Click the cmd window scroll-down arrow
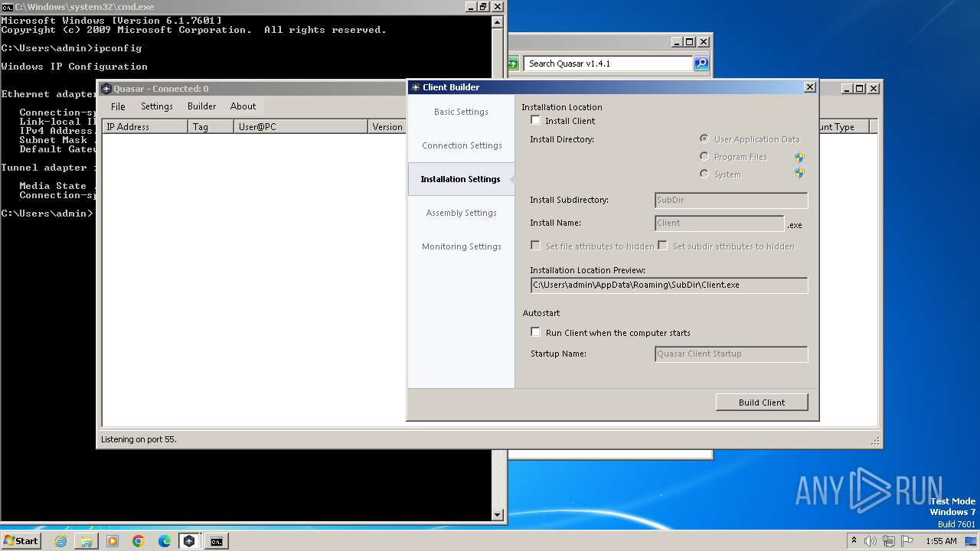This screenshot has width=980, height=551. pos(498,515)
